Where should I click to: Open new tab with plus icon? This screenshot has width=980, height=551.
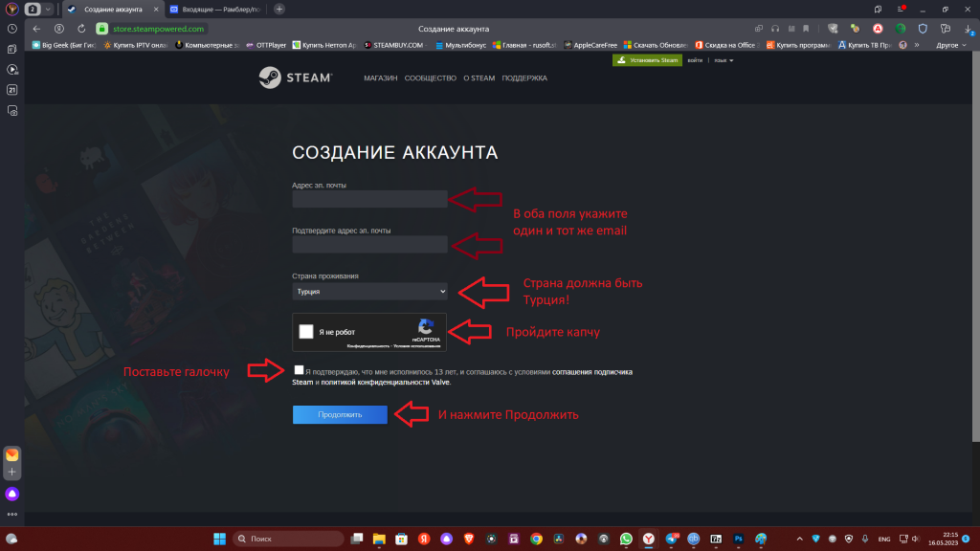point(278,9)
